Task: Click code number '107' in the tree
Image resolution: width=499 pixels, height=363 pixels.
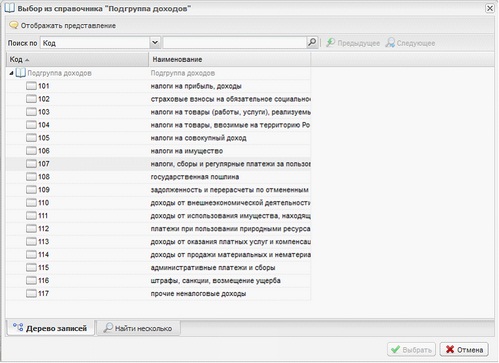Action: pyautogui.click(x=44, y=164)
